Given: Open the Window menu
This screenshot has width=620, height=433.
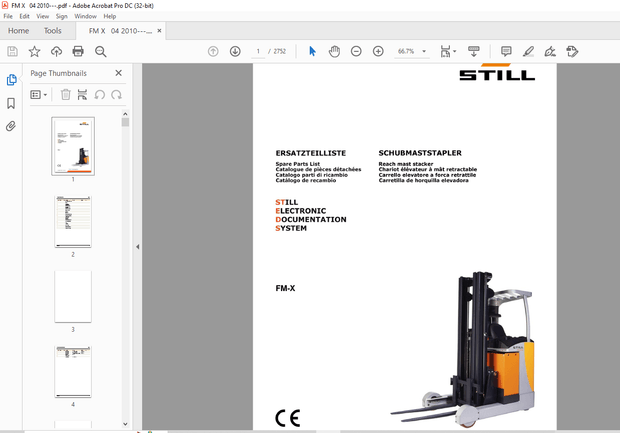Looking at the screenshot, I should pos(85,16).
